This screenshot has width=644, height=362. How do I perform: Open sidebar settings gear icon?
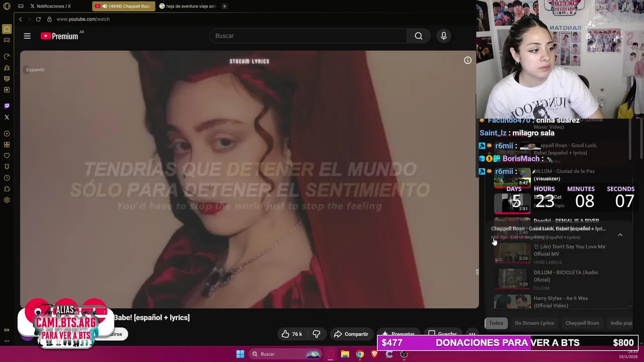pyautogui.click(x=7, y=200)
